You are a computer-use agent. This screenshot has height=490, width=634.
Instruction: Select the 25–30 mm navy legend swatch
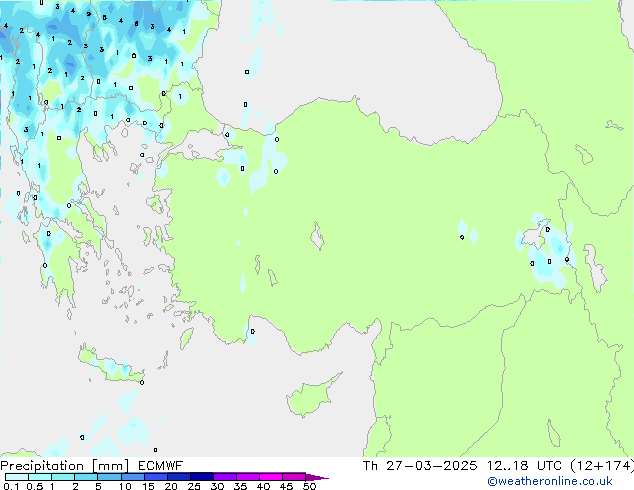201,477
